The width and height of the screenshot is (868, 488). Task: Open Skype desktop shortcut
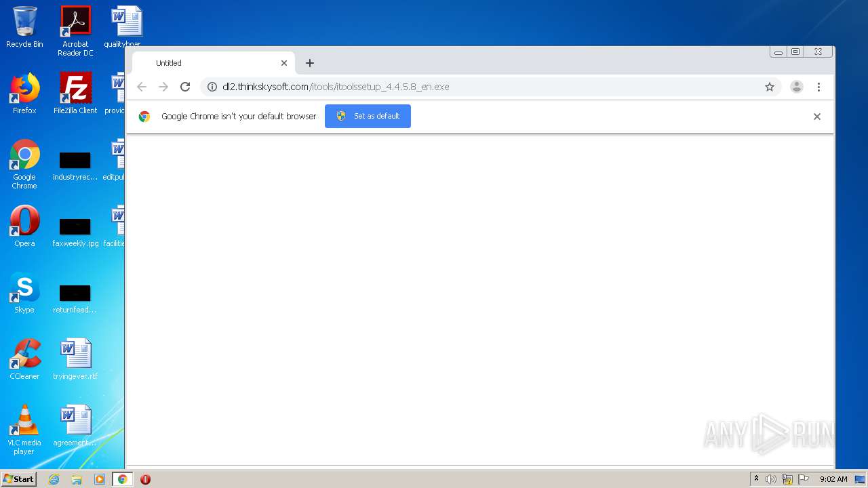[x=24, y=293]
